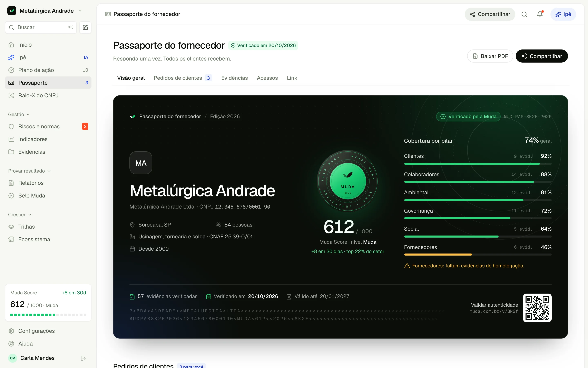Viewport: 588px width, 368px height.
Task: Open the Ipê assistant button in the top bar
Action: [x=563, y=14]
